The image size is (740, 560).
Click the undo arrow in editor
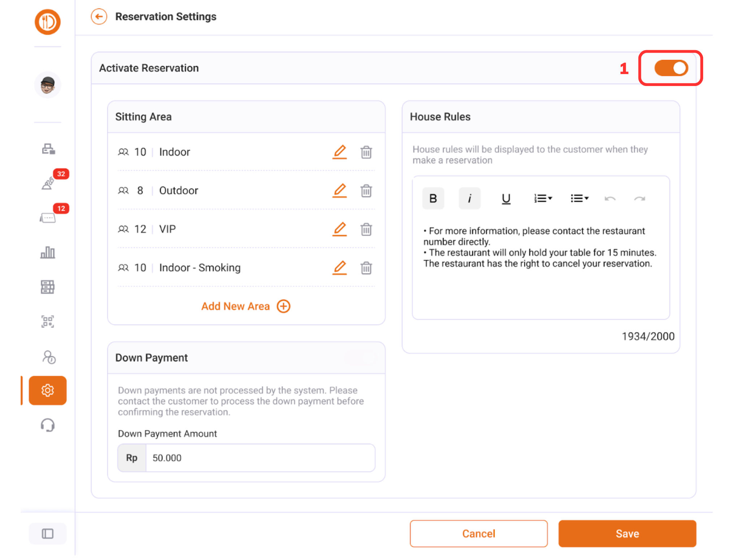pyautogui.click(x=610, y=198)
